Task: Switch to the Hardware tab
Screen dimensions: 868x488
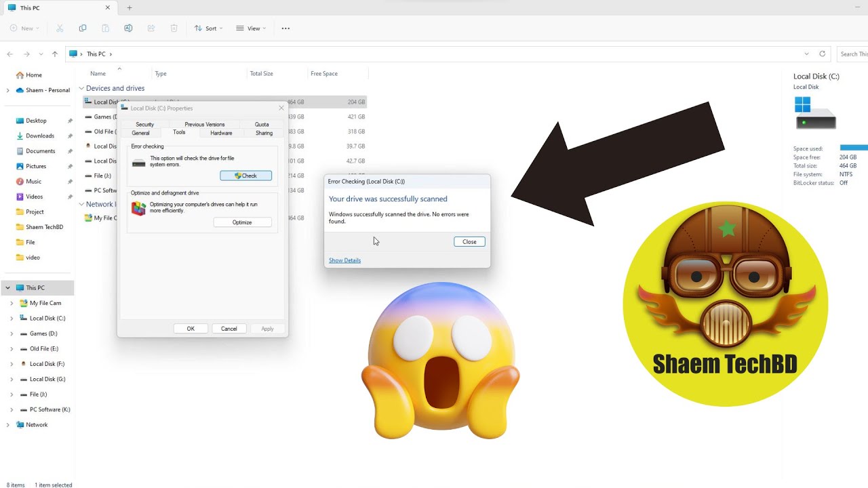Action: tap(221, 133)
